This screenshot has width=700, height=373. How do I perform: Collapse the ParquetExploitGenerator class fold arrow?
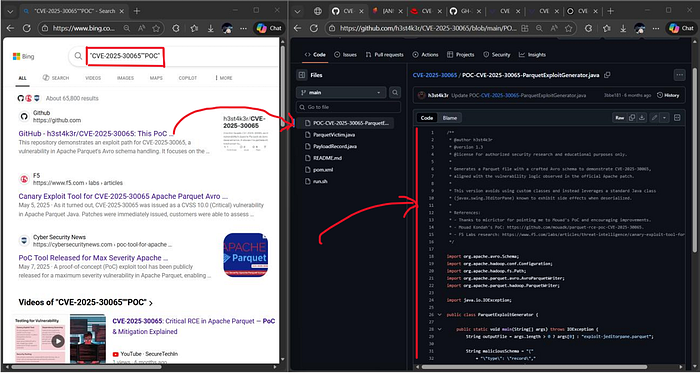[x=440, y=315]
